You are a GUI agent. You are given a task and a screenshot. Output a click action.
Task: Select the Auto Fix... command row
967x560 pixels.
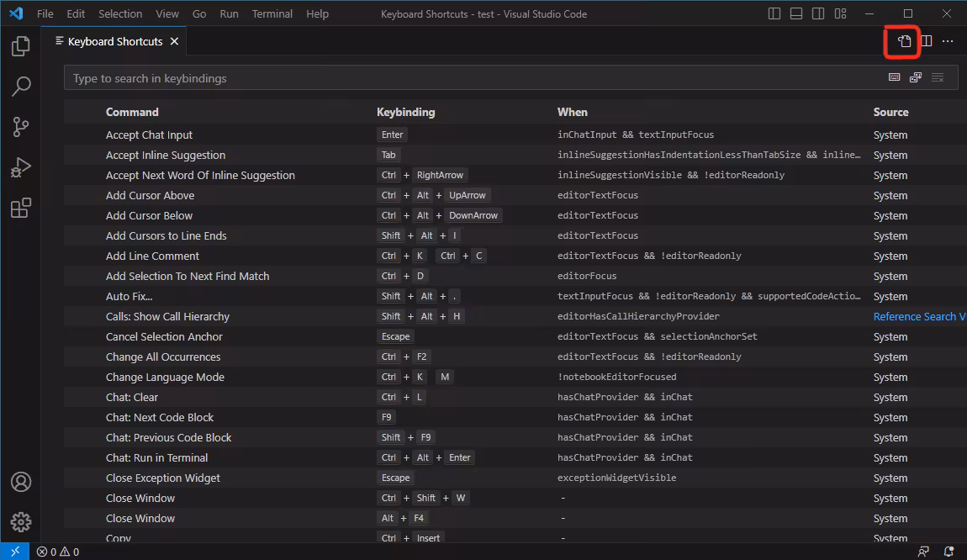tap(515, 296)
